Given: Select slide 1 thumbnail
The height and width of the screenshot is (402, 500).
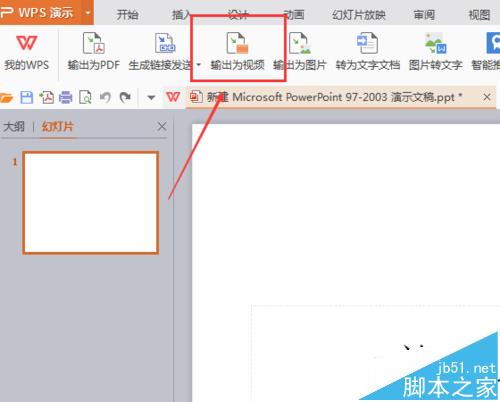Looking at the screenshot, I should (91, 203).
